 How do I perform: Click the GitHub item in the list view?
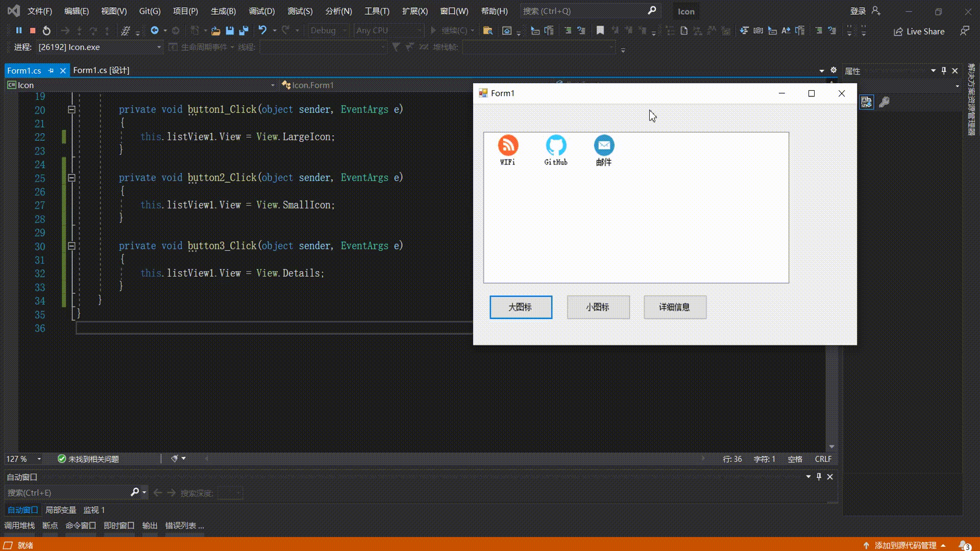click(556, 150)
